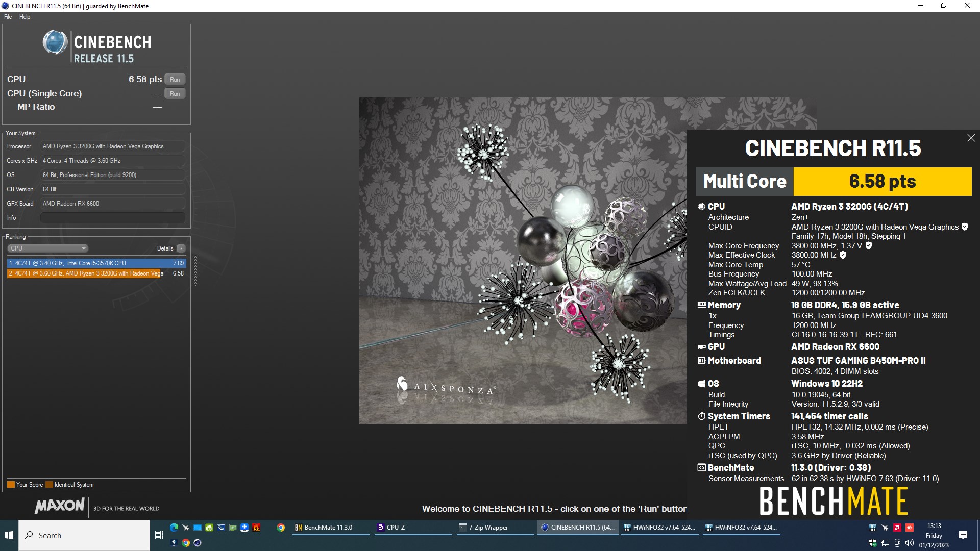Click the BenchMate section icon
The image size is (980, 551).
tap(701, 468)
